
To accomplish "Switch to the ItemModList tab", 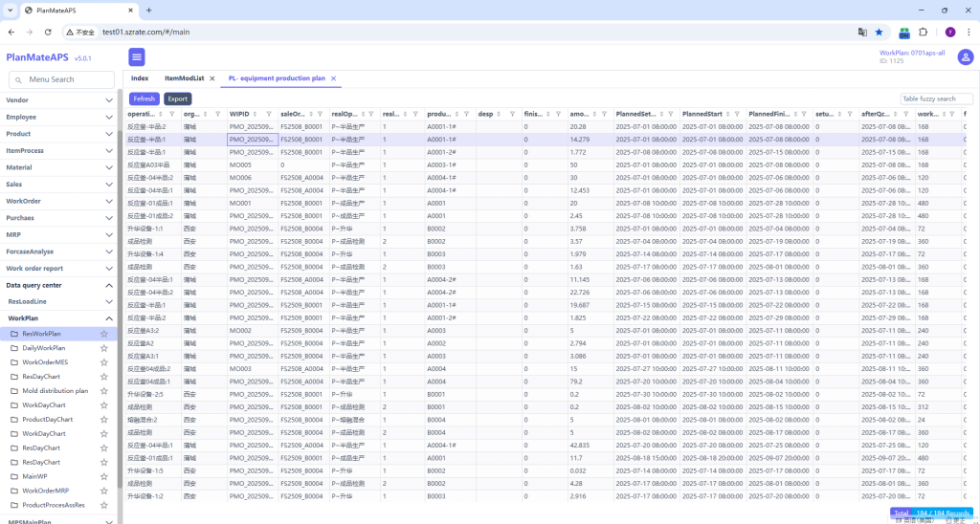I will [x=185, y=78].
